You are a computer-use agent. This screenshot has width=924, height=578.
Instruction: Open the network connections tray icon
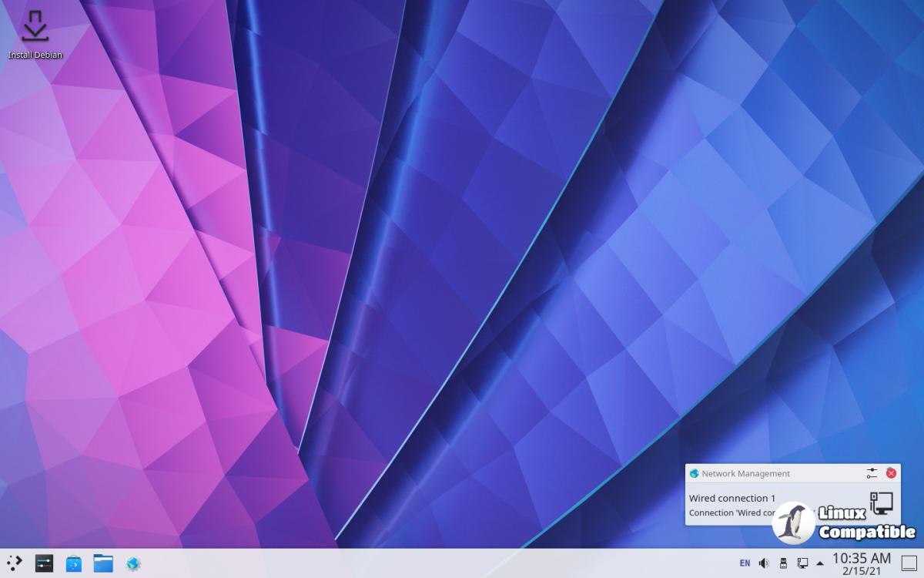(x=802, y=563)
